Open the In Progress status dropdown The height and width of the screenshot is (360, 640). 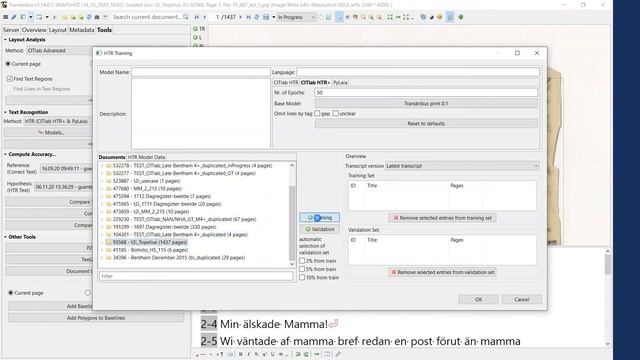tap(296, 17)
